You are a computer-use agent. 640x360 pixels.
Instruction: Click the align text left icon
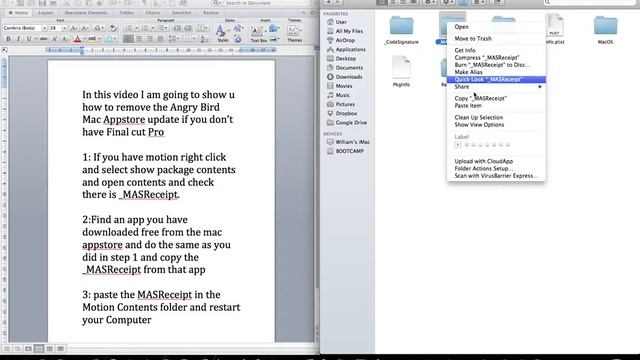(128, 39)
